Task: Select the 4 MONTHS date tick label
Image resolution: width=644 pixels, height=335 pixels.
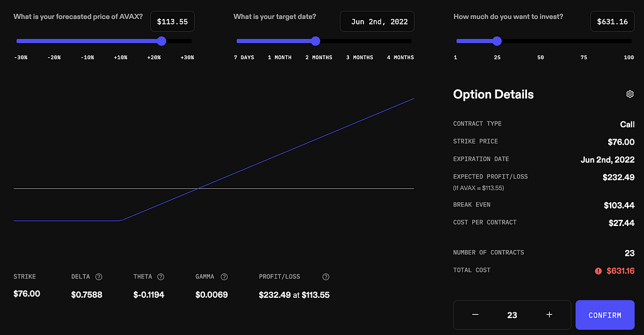Action: (x=401, y=57)
